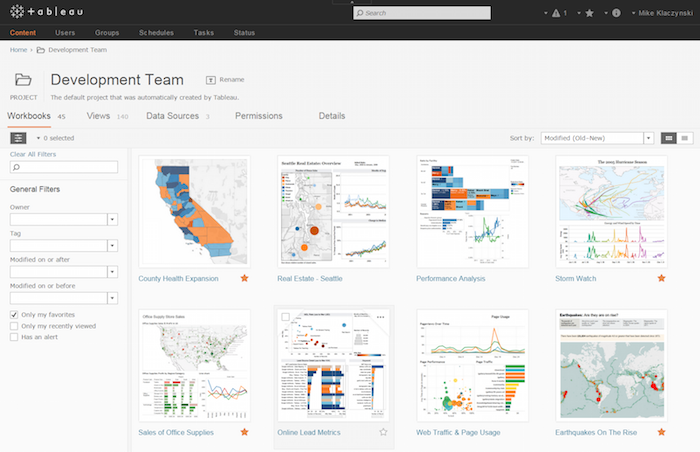
Task: Open the favorites star menu in header
Action: (590, 13)
